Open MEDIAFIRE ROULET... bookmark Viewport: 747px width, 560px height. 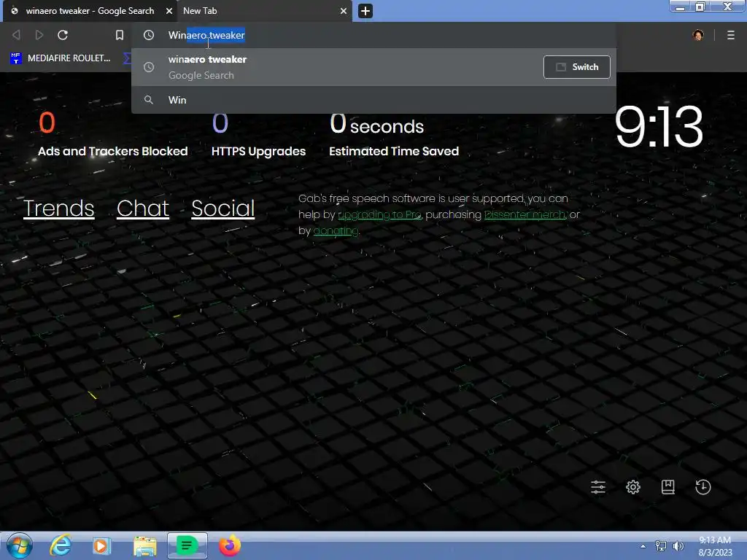click(x=61, y=58)
